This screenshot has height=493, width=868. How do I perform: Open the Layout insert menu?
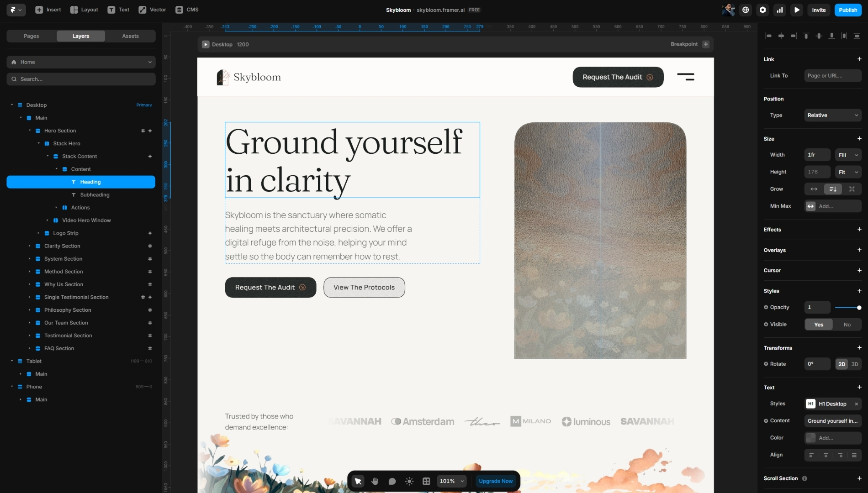(x=84, y=10)
